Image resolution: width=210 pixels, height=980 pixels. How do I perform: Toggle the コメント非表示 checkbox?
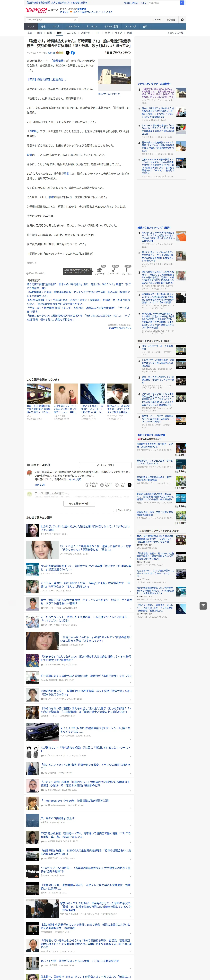click(115, 510)
